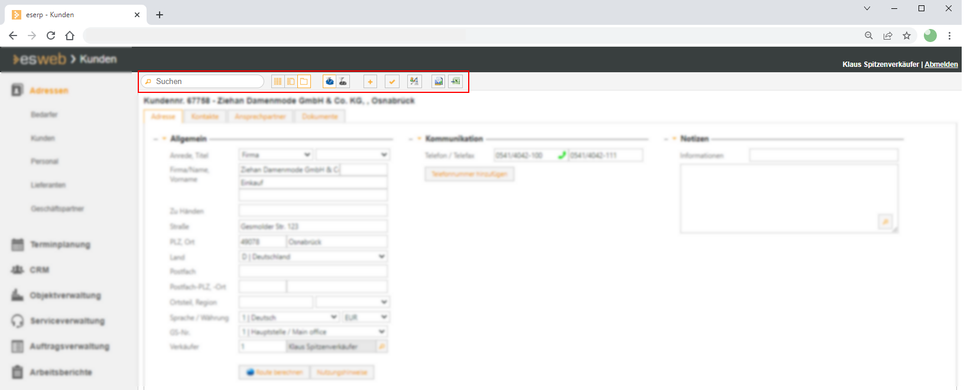The width and height of the screenshot is (980, 390).
Task: Select the single record folder view icon
Action: coord(304,82)
